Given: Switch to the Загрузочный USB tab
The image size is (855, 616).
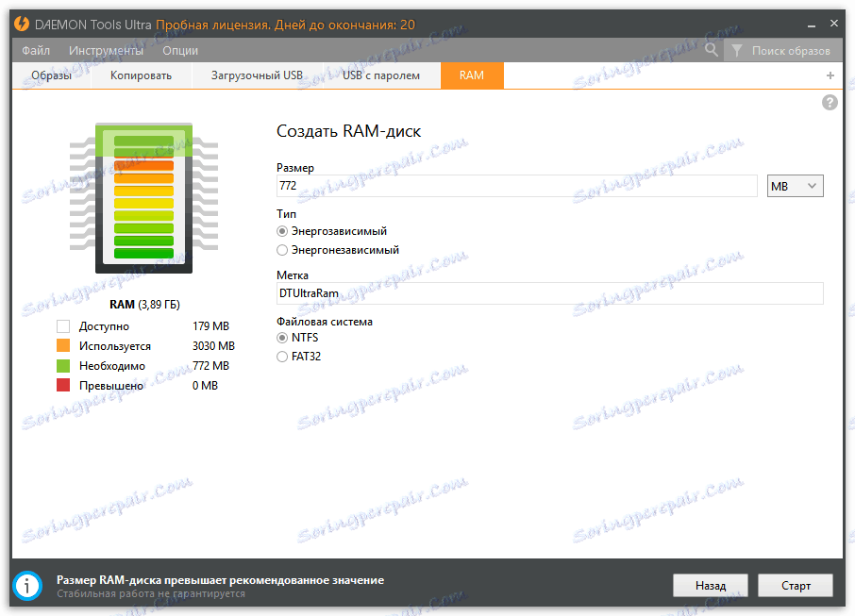Looking at the screenshot, I should 257,75.
